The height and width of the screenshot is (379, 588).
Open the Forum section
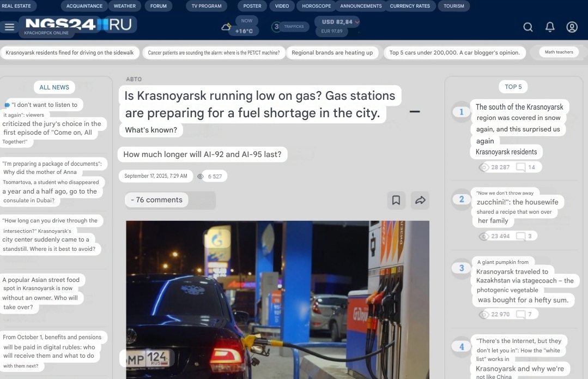(x=159, y=6)
